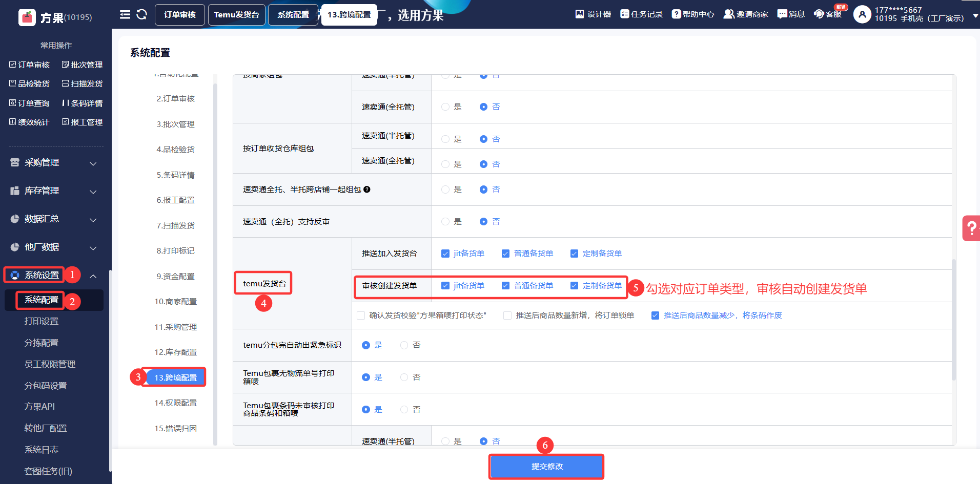Enable 确认发货校验方果箱唛打印状态 checkbox

pos(361,315)
